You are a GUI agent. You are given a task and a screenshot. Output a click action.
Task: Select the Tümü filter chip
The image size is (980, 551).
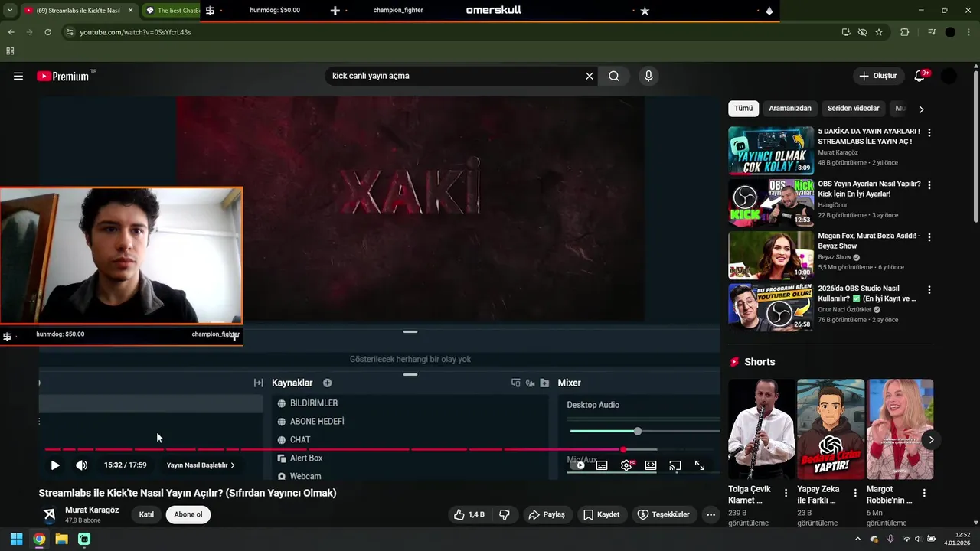click(x=743, y=109)
